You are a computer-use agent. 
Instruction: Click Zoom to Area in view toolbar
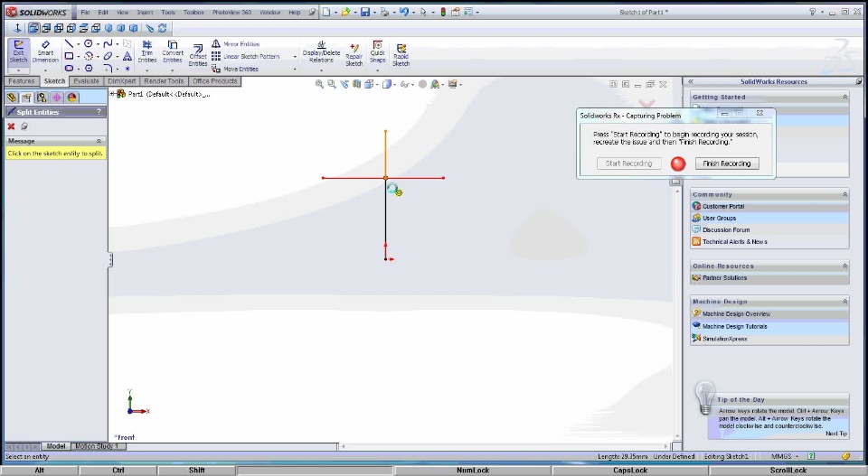click(332, 84)
